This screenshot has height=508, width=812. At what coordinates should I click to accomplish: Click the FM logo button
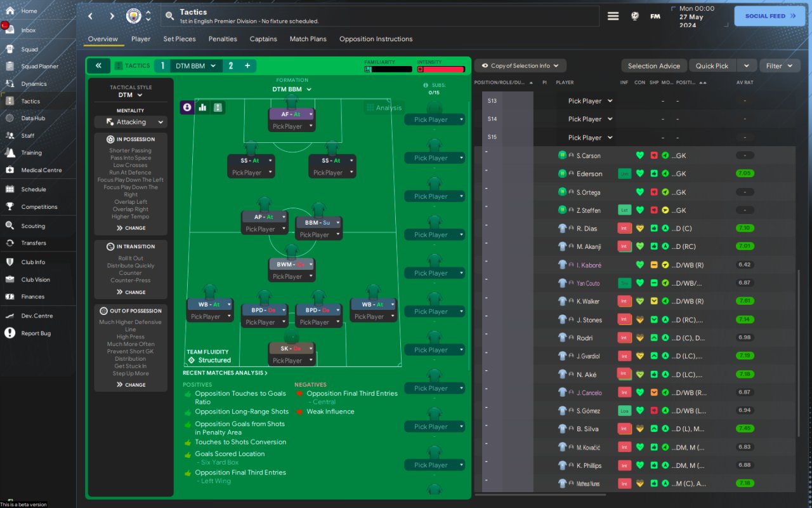(655, 16)
